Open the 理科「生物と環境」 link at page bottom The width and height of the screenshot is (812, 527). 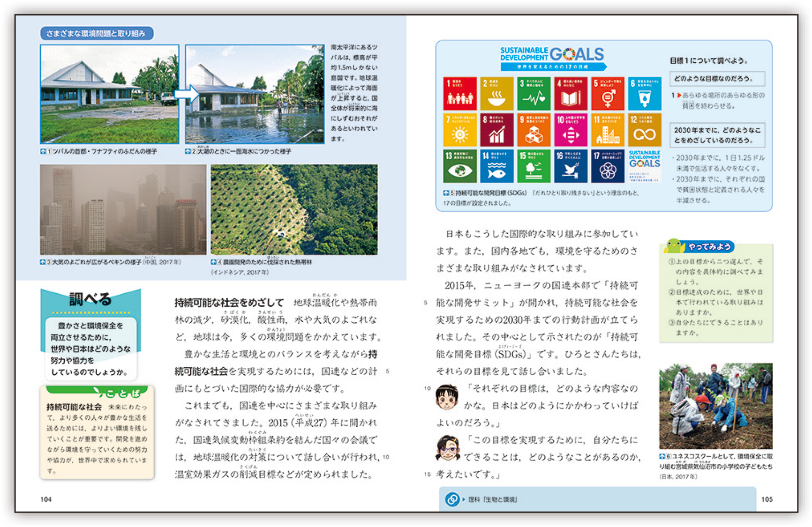(492, 499)
